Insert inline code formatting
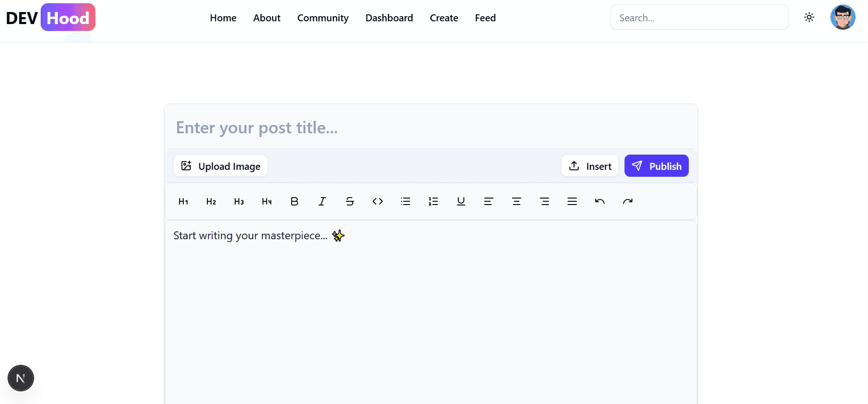Image resolution: width=868 pixels, height=404 pixels. click(378, 201)
